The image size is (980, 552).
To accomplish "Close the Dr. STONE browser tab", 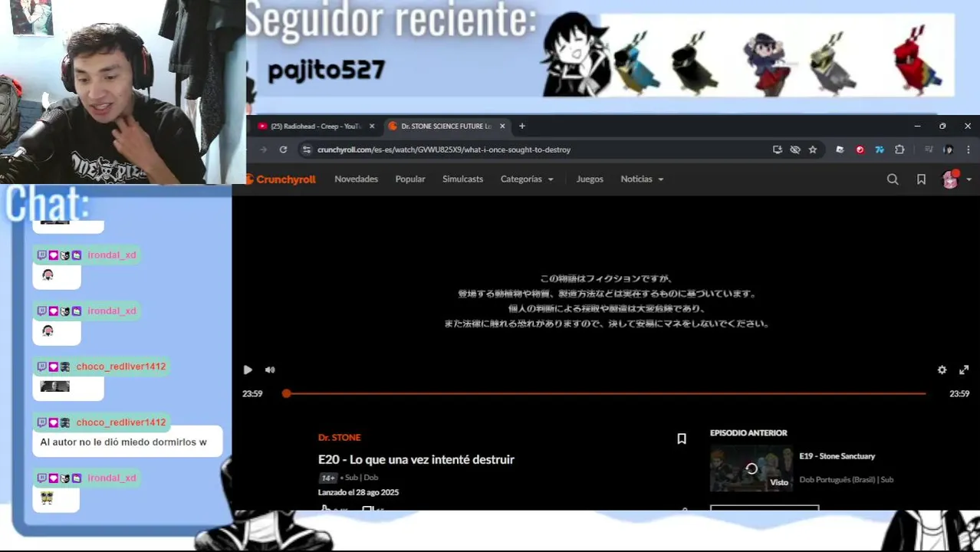I will click(x=503, y=126).
